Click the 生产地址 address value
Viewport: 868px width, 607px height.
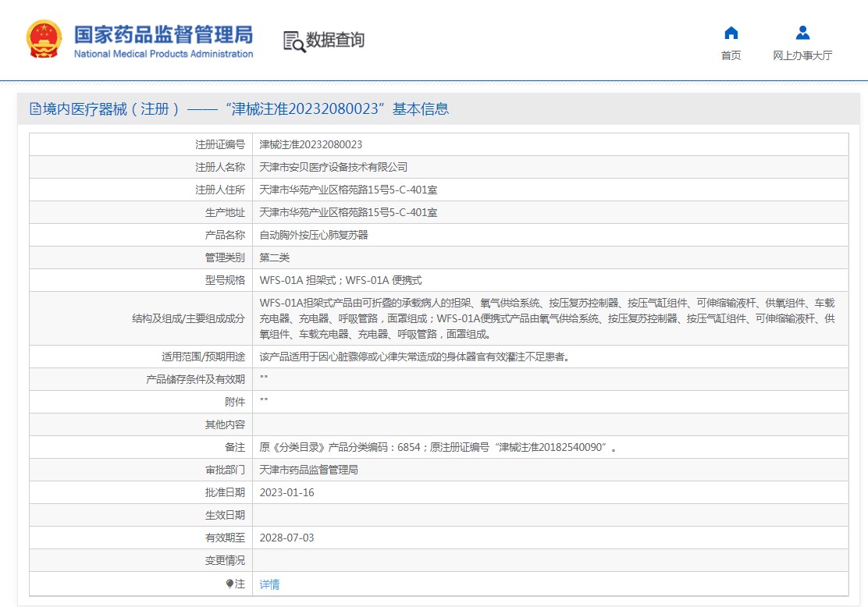348,212
